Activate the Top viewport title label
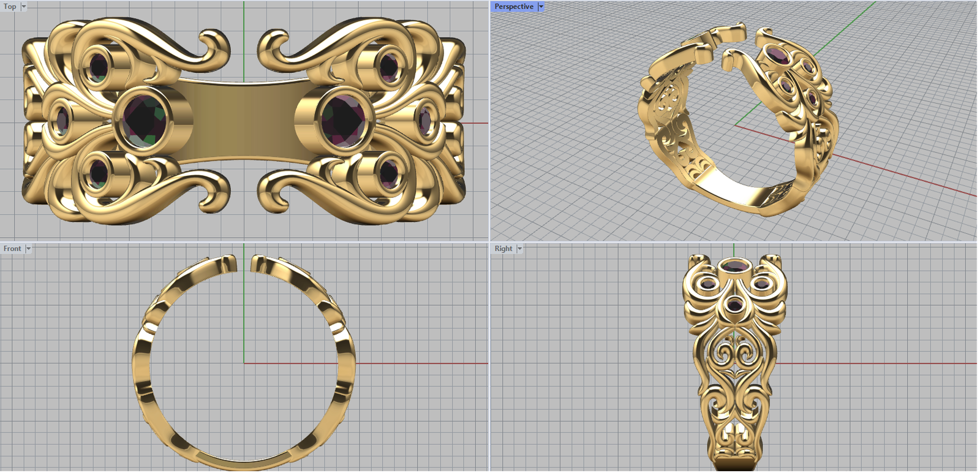Image resolution: width=980 pixels, height=473 pixels. click(x=10, y=7)
